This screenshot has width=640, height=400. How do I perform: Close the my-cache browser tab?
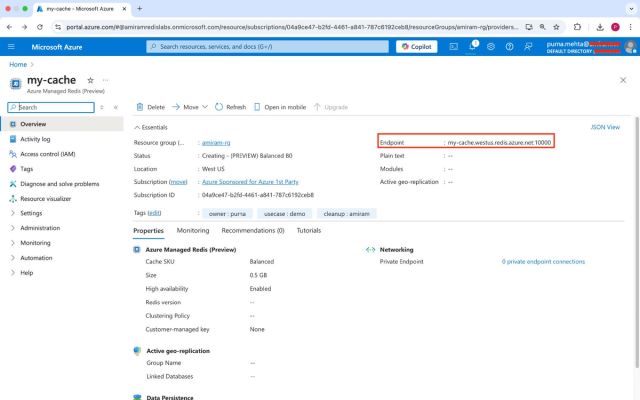click(x=124, y=9)
